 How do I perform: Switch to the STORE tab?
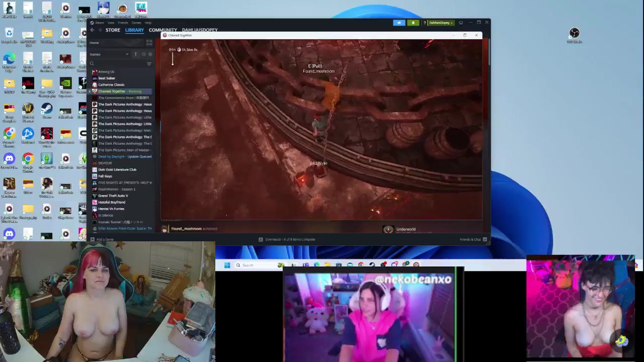(113, 30)
